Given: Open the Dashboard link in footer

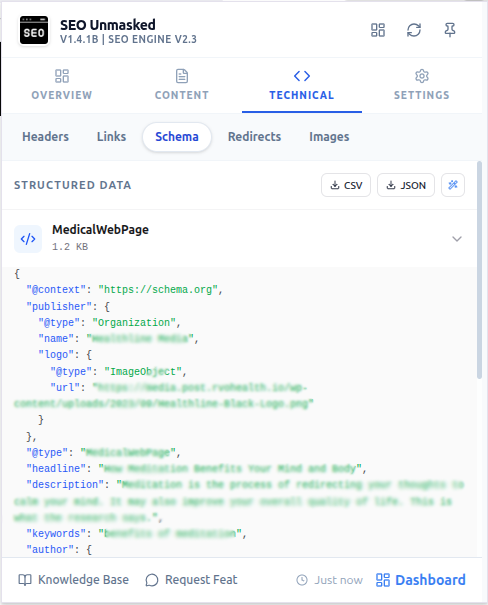Looking at the screenshot, I should (x=421, y=580).
